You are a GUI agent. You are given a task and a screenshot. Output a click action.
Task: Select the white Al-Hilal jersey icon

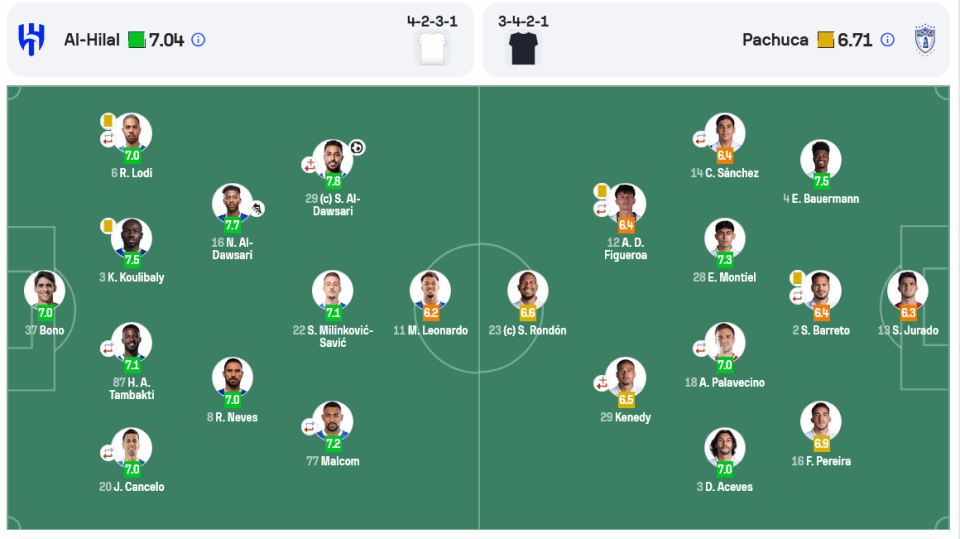coord(432,47)
